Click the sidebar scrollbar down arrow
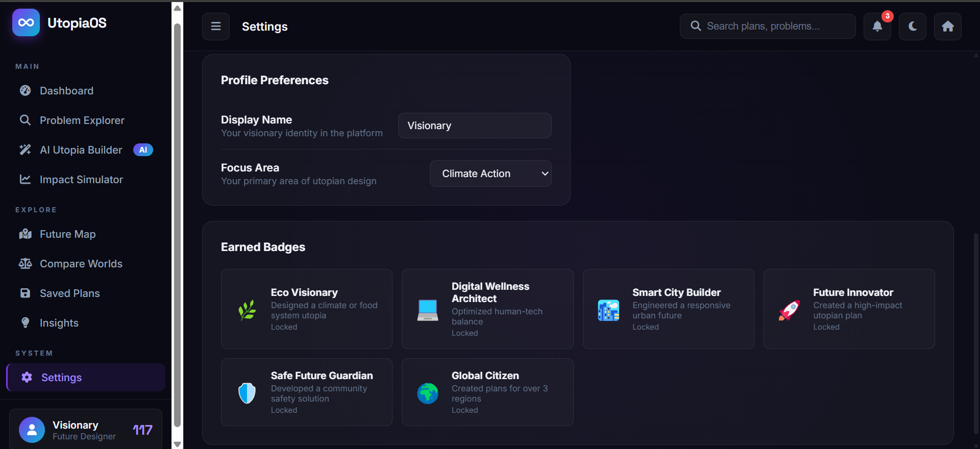 coord(178,444)
